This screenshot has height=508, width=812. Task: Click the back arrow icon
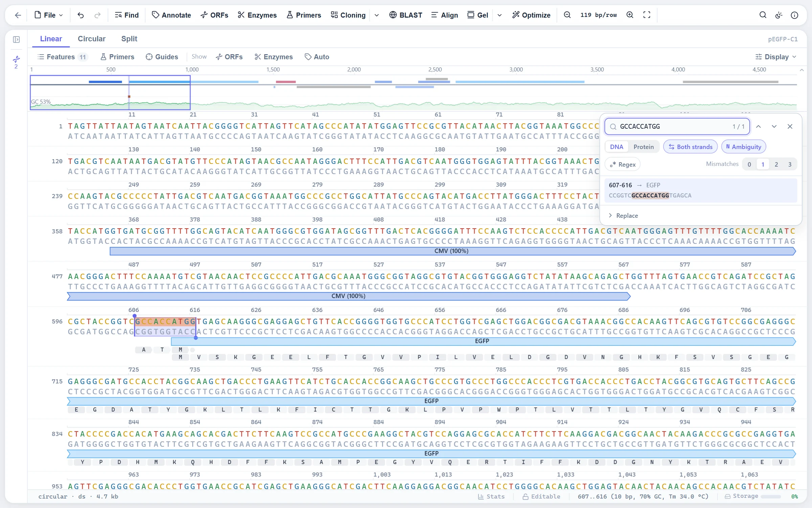coord(18,15)
